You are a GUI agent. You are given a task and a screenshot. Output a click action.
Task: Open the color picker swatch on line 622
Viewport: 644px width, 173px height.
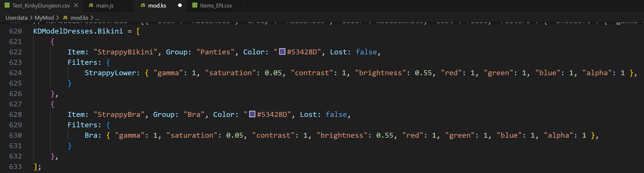(x=282, y=52)
